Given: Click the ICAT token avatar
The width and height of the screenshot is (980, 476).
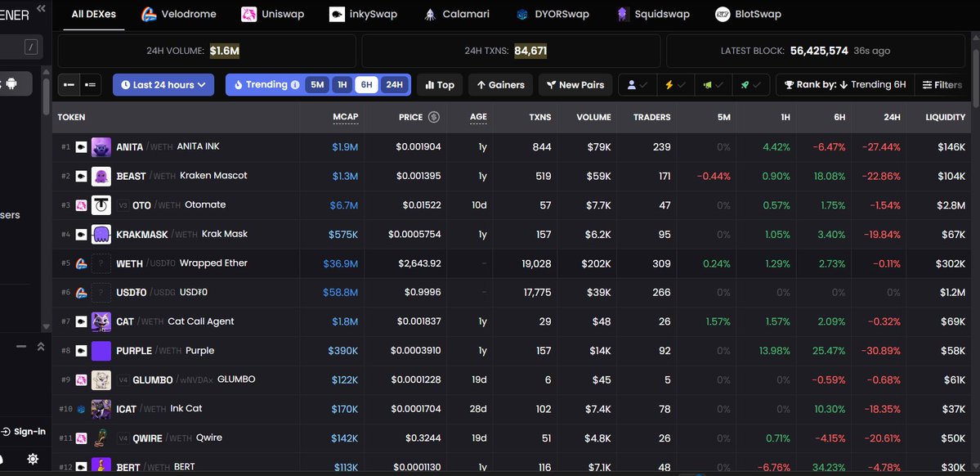Looking at the screenshot, I should [101, 409].
